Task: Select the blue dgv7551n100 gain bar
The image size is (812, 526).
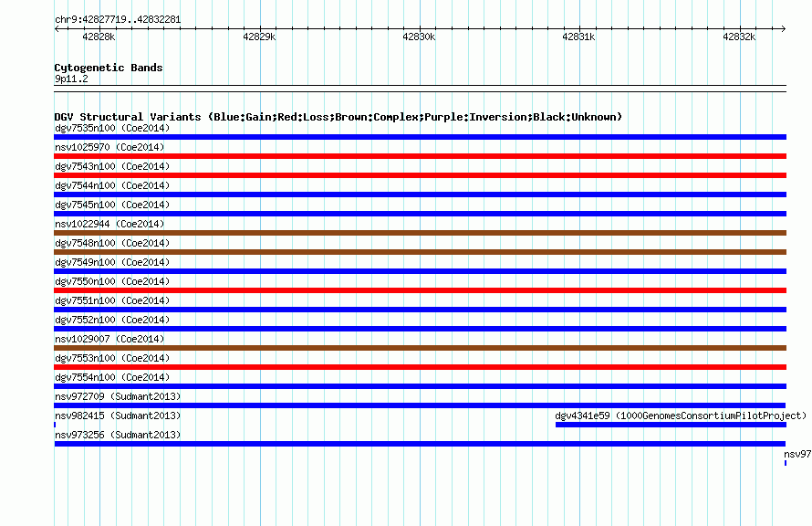Action: (x=420, y=310)
